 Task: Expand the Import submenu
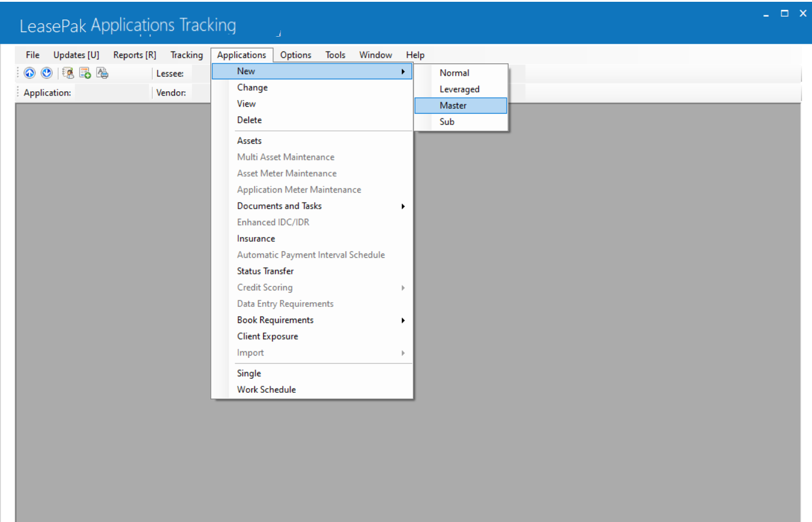point(312,353)
